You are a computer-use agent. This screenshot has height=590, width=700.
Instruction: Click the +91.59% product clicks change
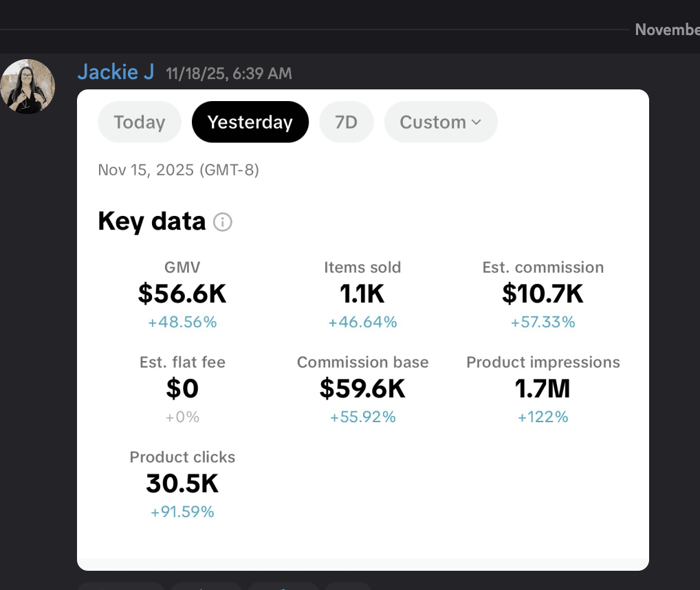click(x=182, y=512)
